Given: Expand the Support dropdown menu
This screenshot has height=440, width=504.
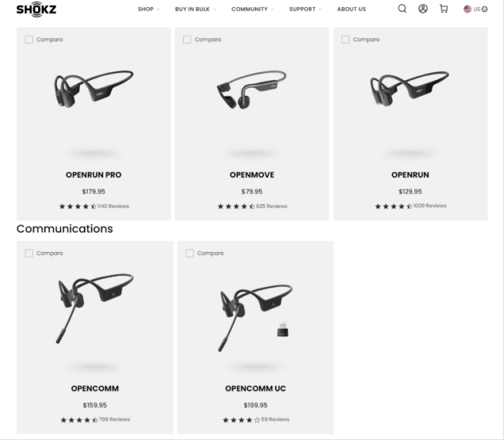Looking at the screenshot, I should coord(305,9).
